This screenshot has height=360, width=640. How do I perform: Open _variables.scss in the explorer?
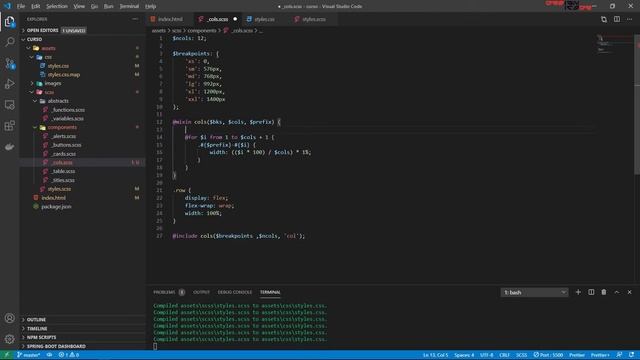tap(67, 118)
